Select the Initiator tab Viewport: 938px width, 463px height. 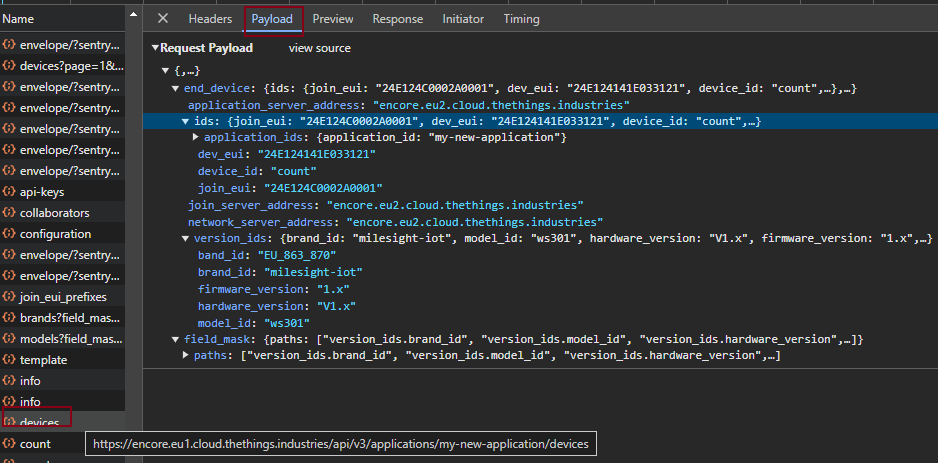point(463,19)
